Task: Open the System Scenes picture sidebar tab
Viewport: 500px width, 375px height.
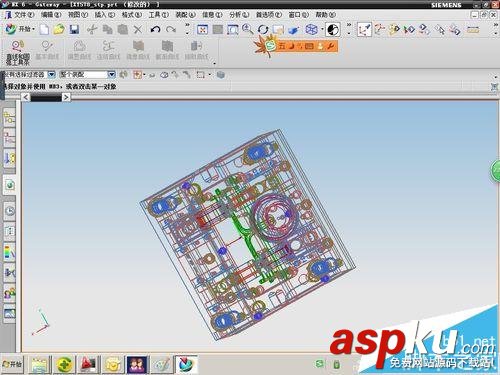Action: click(9, 314)
